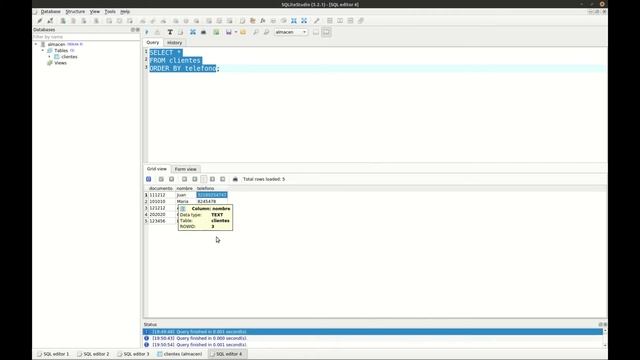Switch to SQL editor 3 in task bar
The width and height of the screenshot is (640, 360).
pos(133,354)
